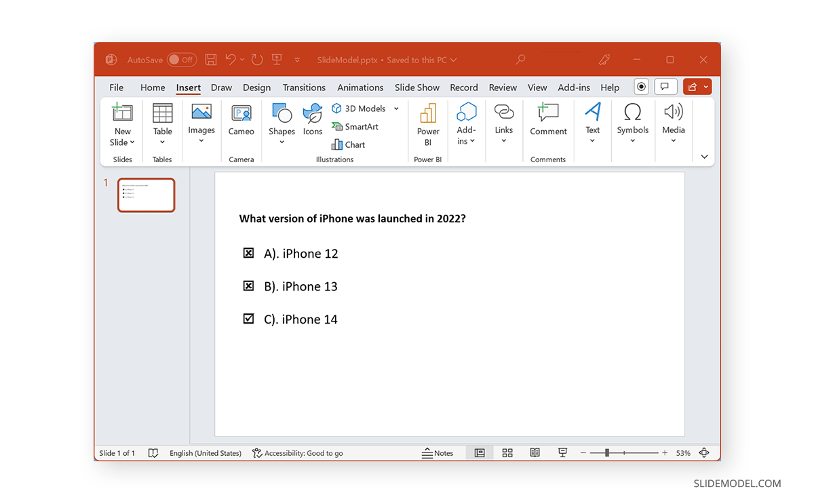This screenshot has width=814, height=504.
Task: Click the spell check status icon
Action: coord(153,453)
